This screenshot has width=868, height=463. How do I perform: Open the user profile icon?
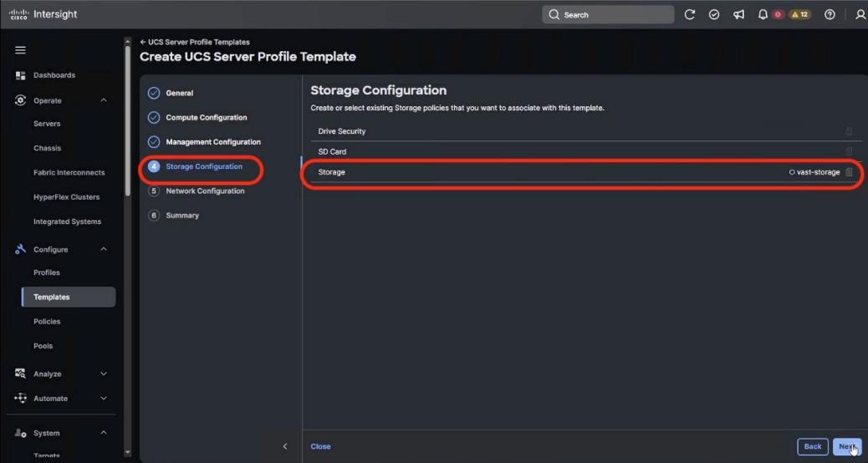[860, 15]
